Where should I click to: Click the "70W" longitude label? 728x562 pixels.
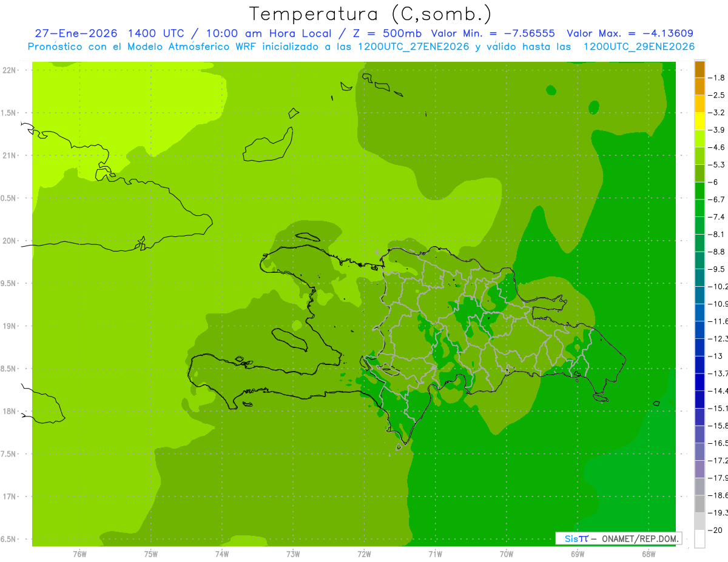coord(506,554)
